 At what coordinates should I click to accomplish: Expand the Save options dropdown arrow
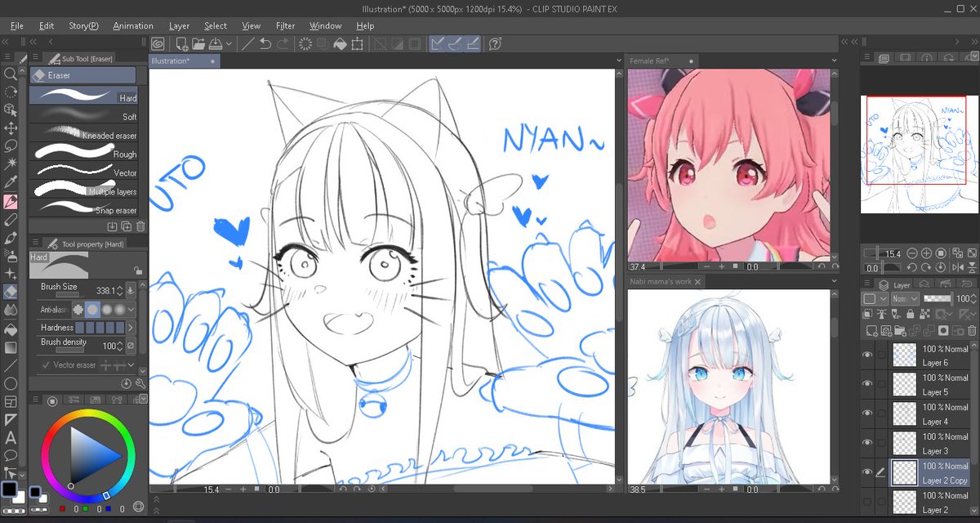229,44
